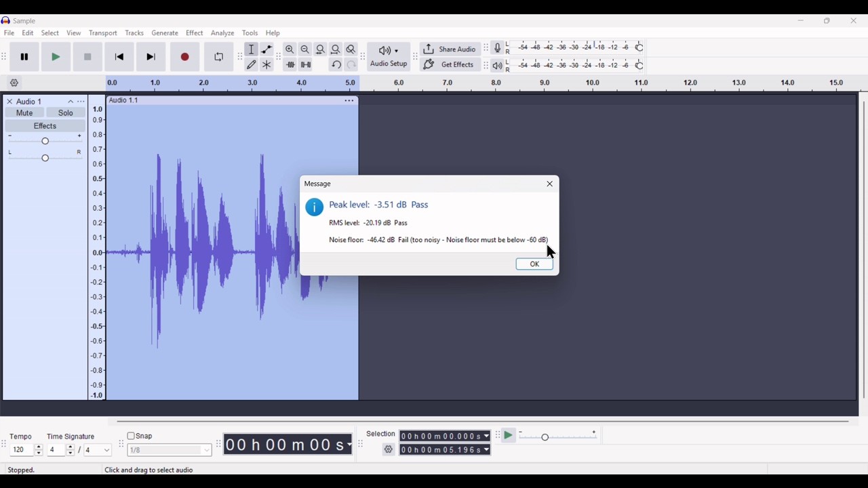Image resolution: width=868 pixels, height=488 pixels.
Task: Open the Effect menu
Action: tap(195, 33)
